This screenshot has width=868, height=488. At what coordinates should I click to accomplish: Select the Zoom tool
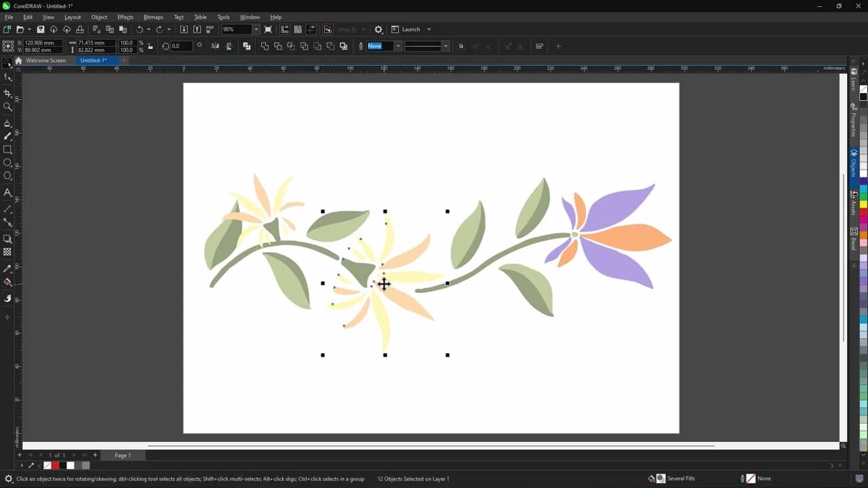7,106
